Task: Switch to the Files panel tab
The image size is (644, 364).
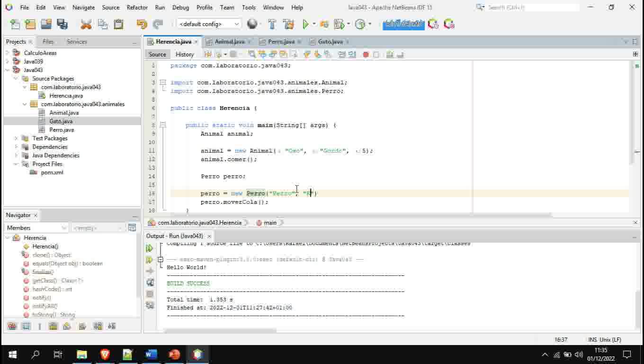Action: click(x=48, y=42)
